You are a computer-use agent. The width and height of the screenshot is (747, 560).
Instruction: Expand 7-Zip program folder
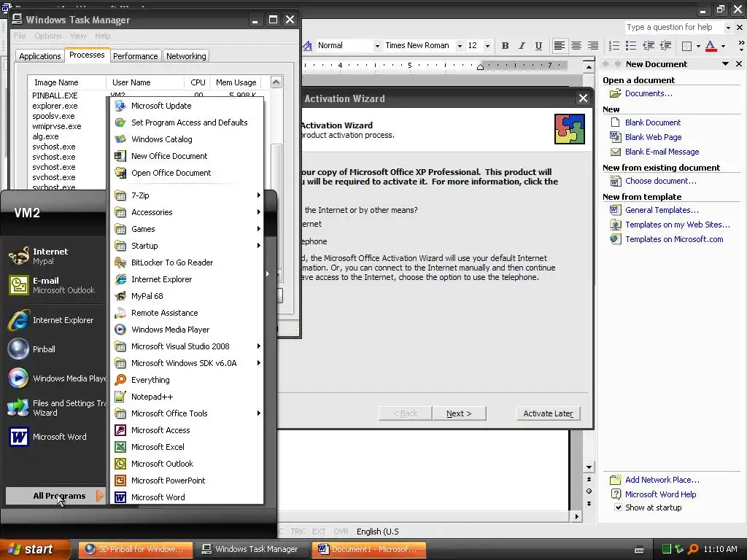coord(186,195)
